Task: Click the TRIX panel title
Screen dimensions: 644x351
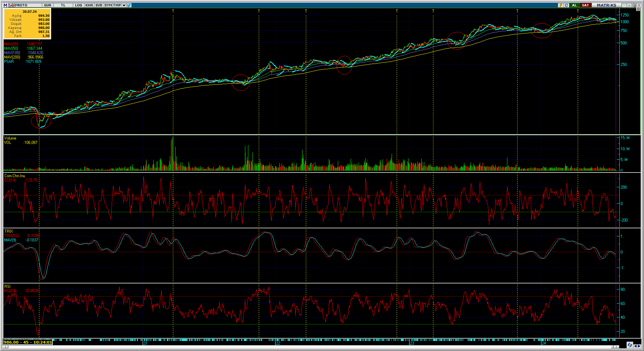Action: [x=8, y=231]
